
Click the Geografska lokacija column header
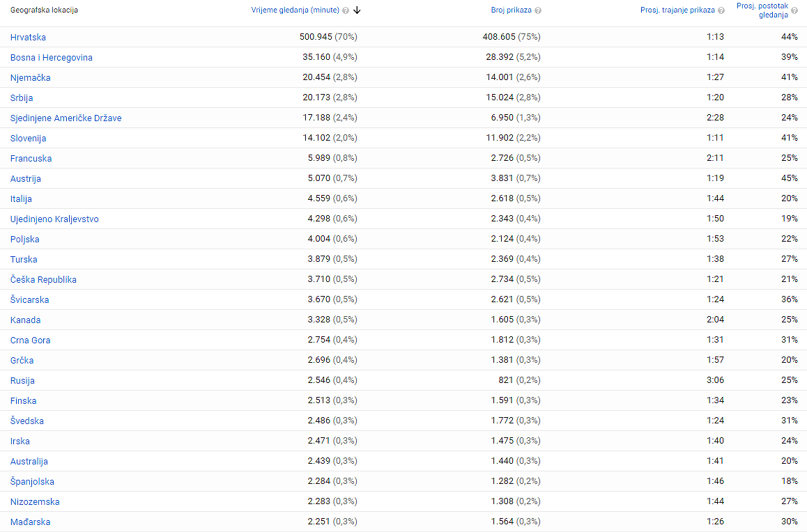pyautogui.click(x=44, y=10)
